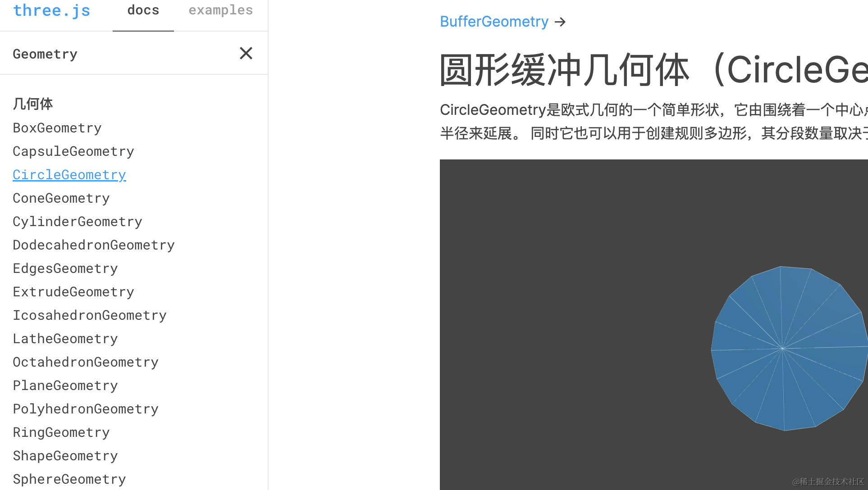Click the blue circle mesh in the demo viewer
Image resolution: width=868 pixels, height=490 pixels.
click(790, 349)
